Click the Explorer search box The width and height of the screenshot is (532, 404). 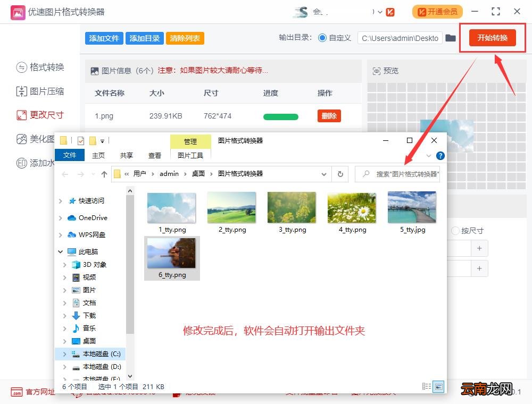pos(397,174)
